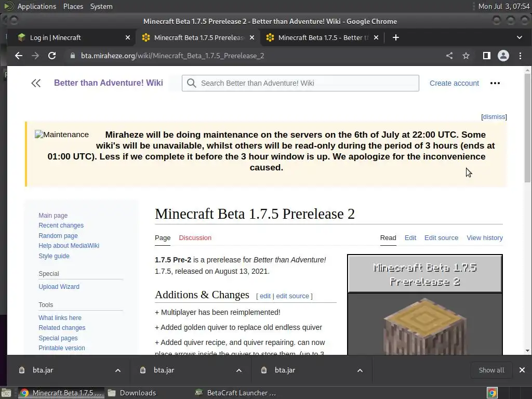Viewport: 532px width, 399px height.
Task: Click the browser forward arrow
Action: point(35,56)
